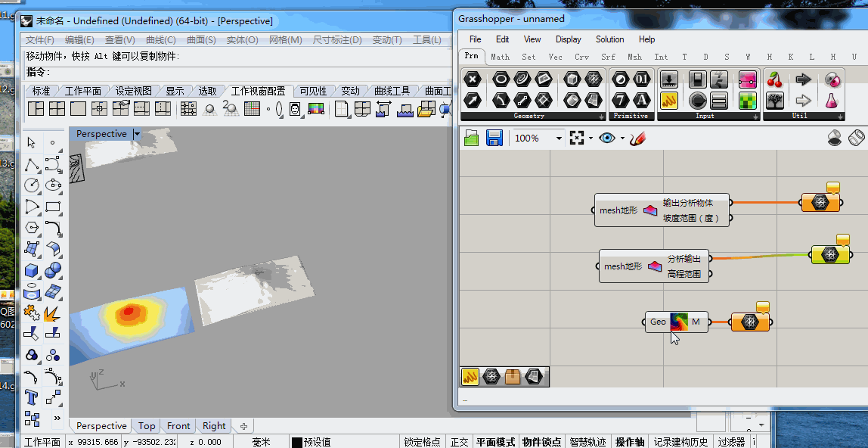
Task: Click the 工作平面 status bar label
Action: 42,442
